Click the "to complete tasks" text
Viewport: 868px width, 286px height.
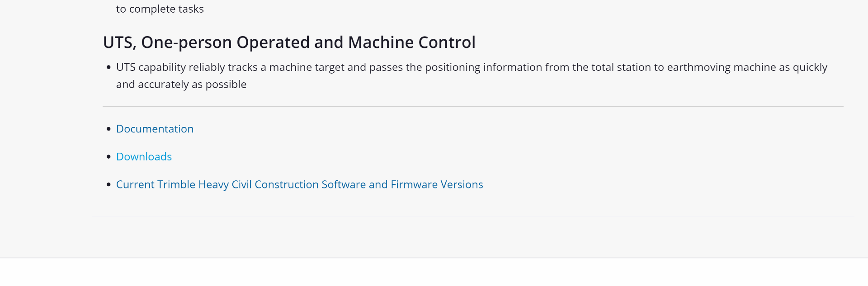pyautogui.click(x=160, y=9)
